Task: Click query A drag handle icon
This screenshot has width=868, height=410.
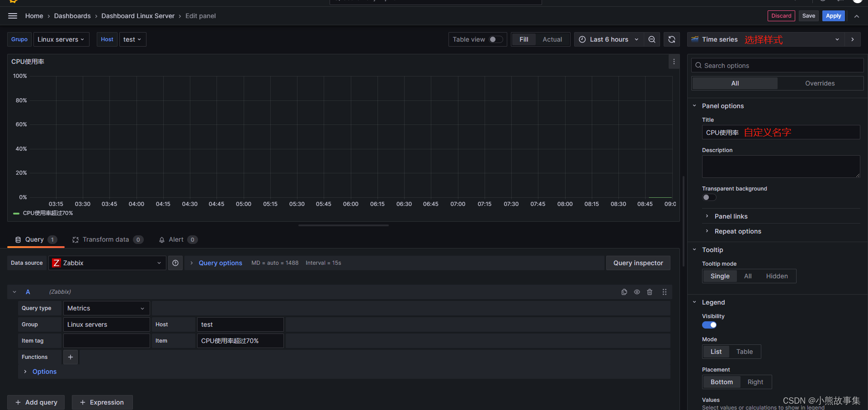Action: [665, 292]
